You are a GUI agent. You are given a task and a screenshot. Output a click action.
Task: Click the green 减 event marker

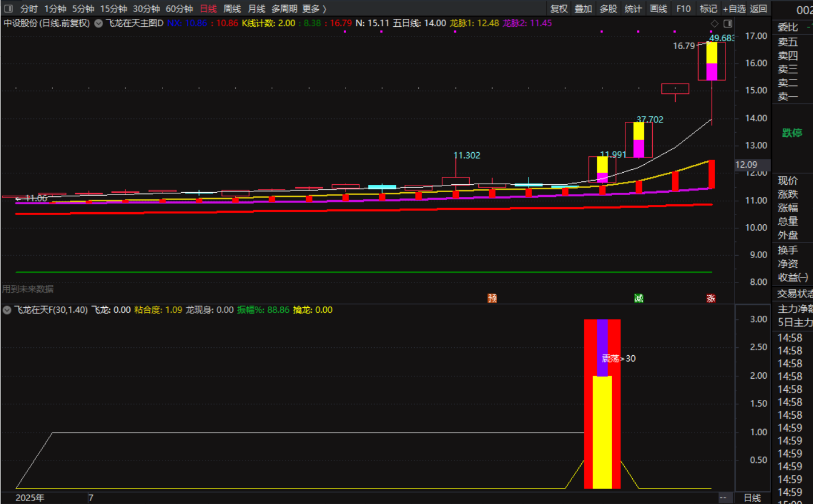(x=638, y=298)
